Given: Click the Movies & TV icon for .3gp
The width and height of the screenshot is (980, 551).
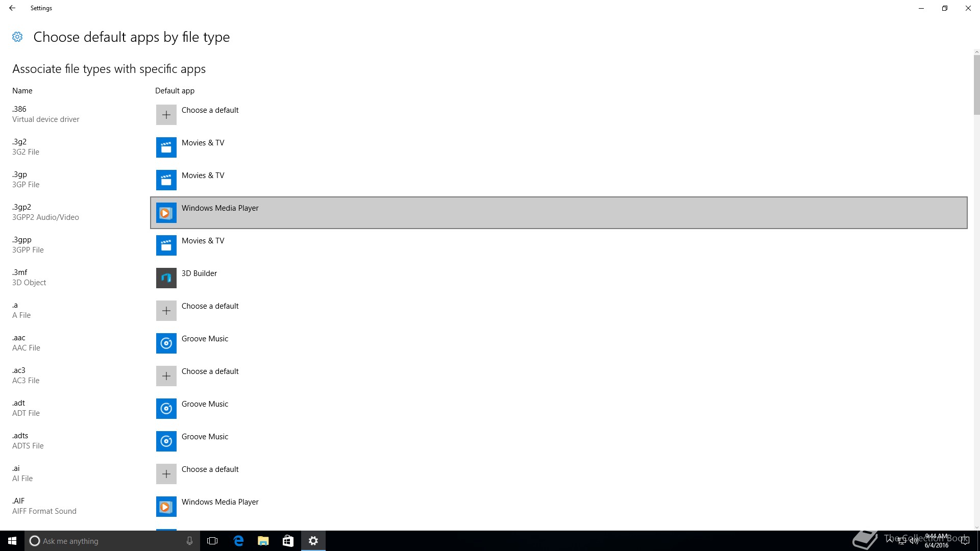Looking at the screenshot, I should pyautogui.click(x=166, y=180).
